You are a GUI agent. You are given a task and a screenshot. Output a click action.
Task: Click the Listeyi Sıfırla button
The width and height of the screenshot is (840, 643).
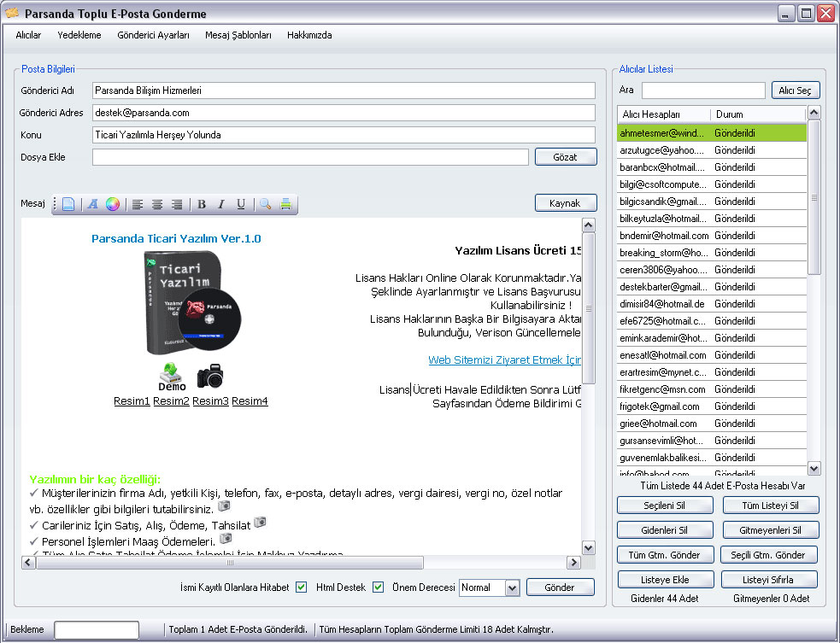click(x=768, y=580)
